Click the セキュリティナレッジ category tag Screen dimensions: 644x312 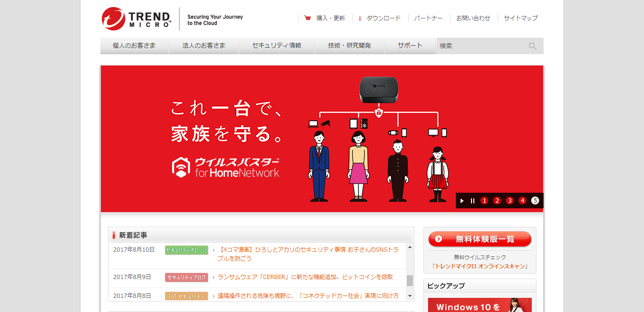pos(187,250)
